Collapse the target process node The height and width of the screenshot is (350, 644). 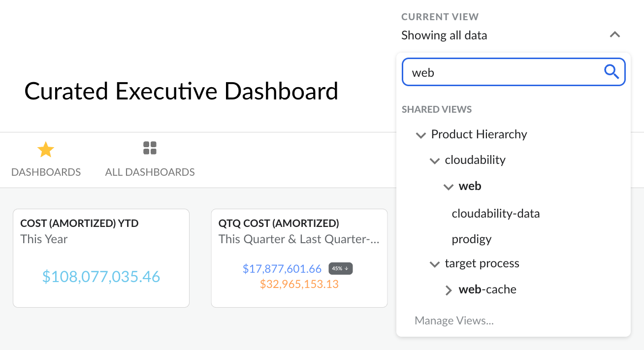click(x=434, y=264)
